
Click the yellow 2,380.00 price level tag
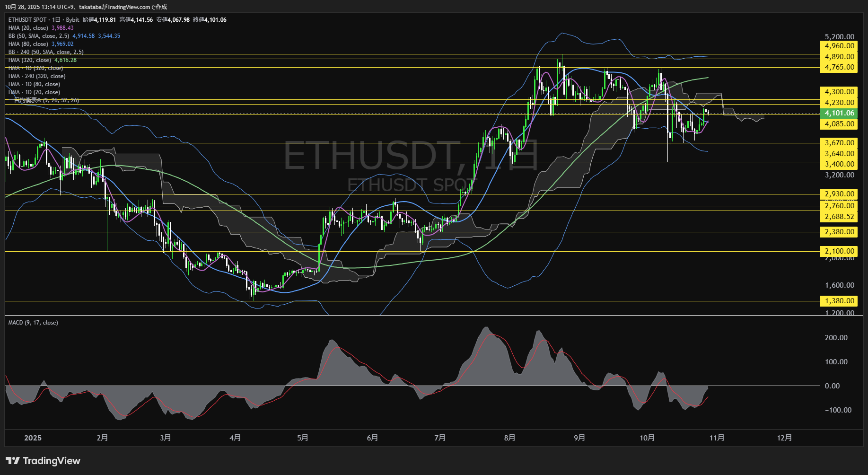coord(839,232)
